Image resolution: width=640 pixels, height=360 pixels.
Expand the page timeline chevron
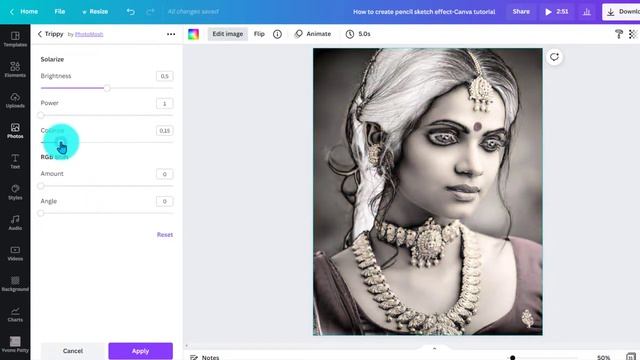(434, 349)
